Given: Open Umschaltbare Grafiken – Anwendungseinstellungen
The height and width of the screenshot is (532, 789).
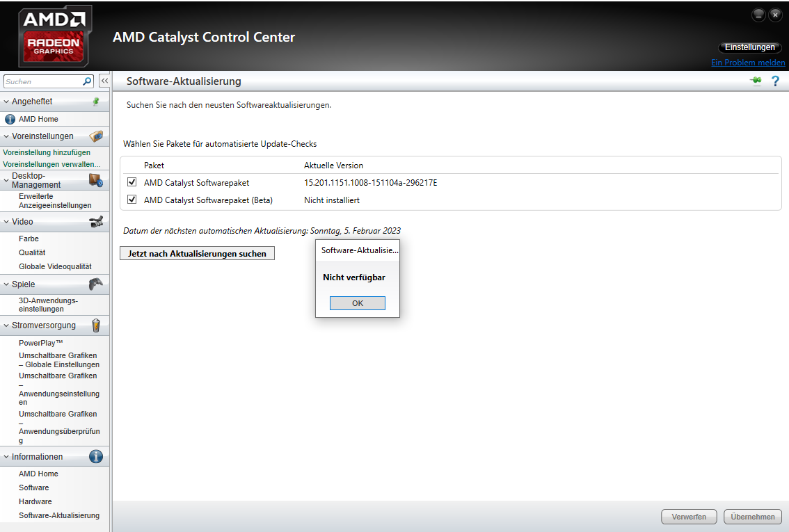Looking at the screenshot, I should pos(59,389).
